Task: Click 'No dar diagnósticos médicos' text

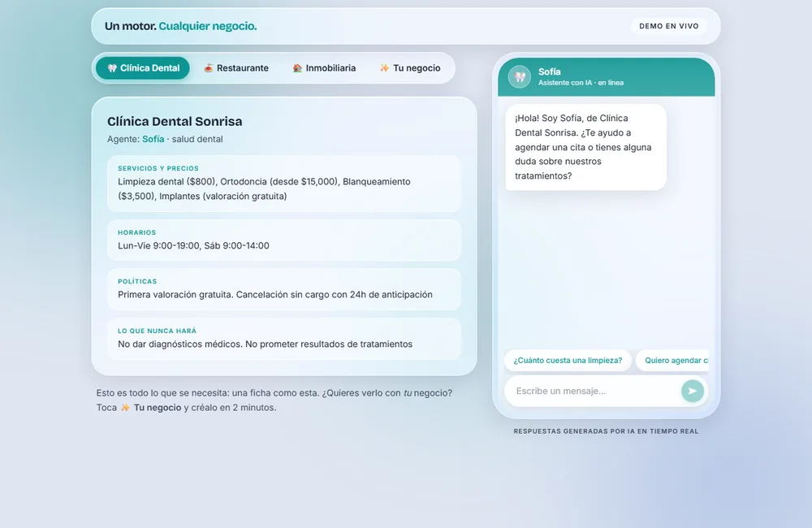Action: pos(180,344)
